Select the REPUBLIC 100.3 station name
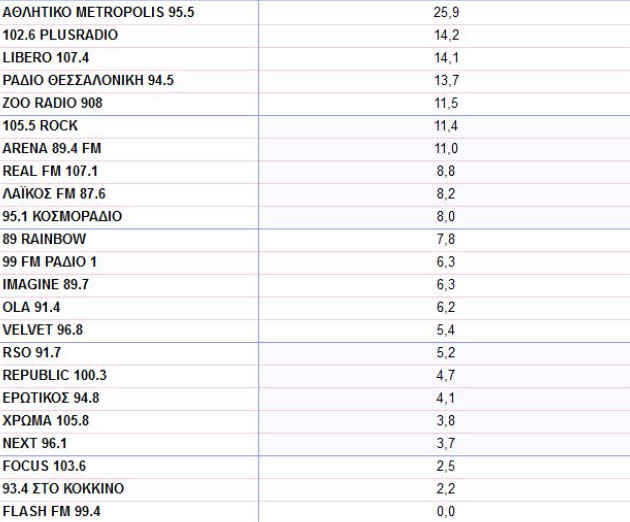 point(55,375)
